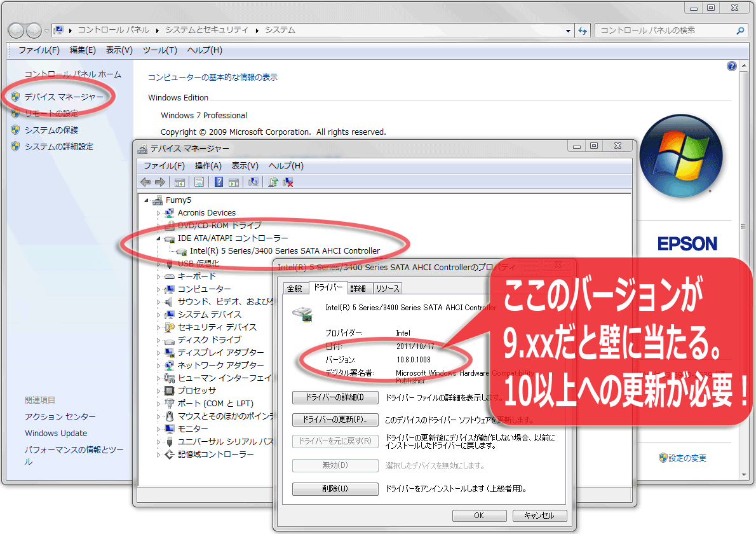756x534 pixels.
Task: Click the ドライバーの更新(P)... button
Action: (x=335, y=420)
